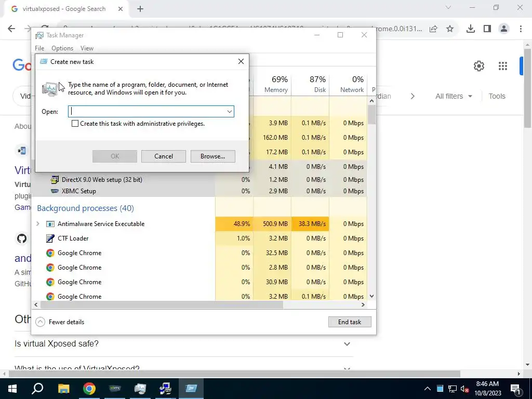Open the Chrome profile avatar
The width and height of the screenshot is (532, 399).
tap(504, 29)
